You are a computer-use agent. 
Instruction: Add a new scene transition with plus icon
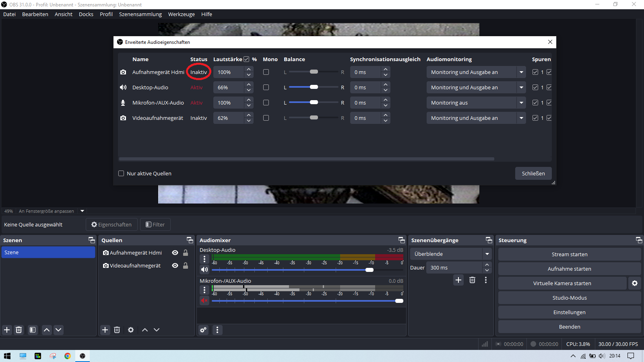(458, 280)
